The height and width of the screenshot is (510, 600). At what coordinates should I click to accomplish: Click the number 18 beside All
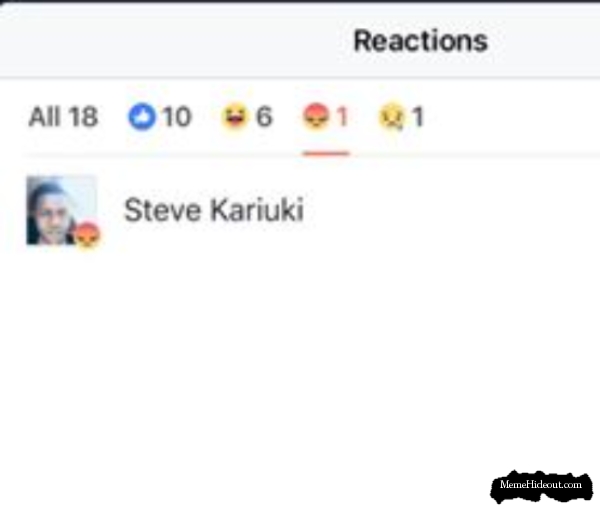[83, 117]
